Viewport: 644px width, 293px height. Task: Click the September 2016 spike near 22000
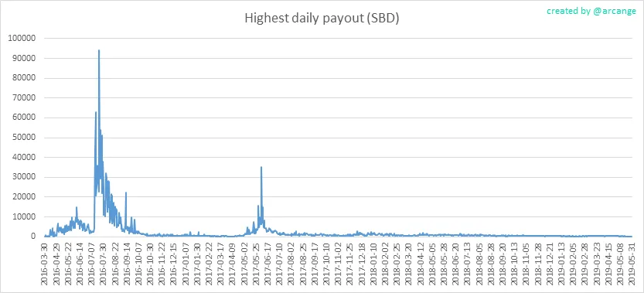pos(126,192)
